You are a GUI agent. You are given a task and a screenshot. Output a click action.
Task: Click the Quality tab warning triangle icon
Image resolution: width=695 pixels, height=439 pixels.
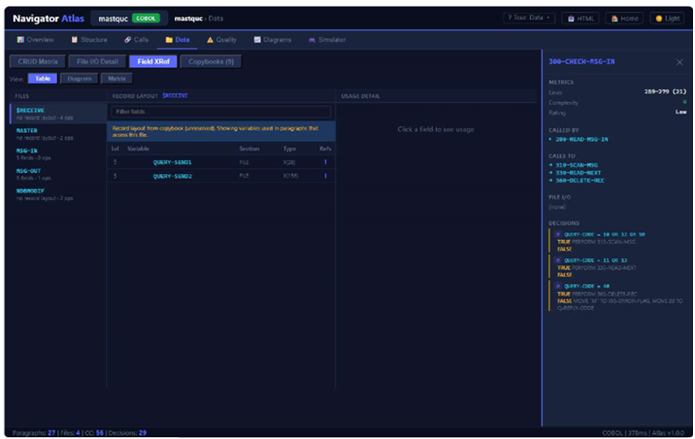[x=210, y=39]
